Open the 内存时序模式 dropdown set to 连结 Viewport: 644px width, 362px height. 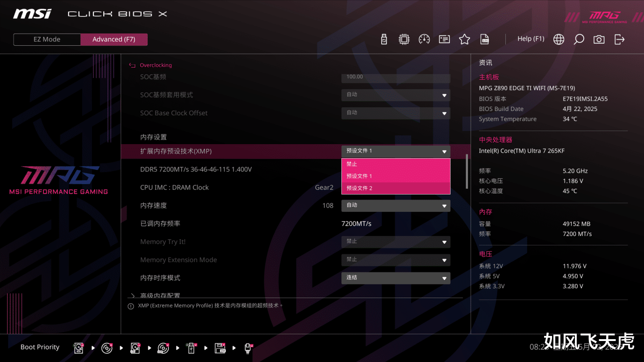point(396,278)
